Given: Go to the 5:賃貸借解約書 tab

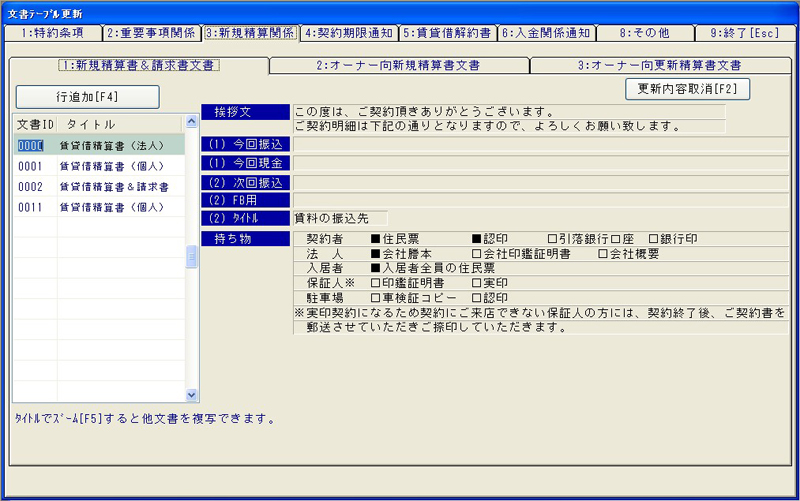Looking at the screenshot, I should pyautogui.click(x=447, y=32).
